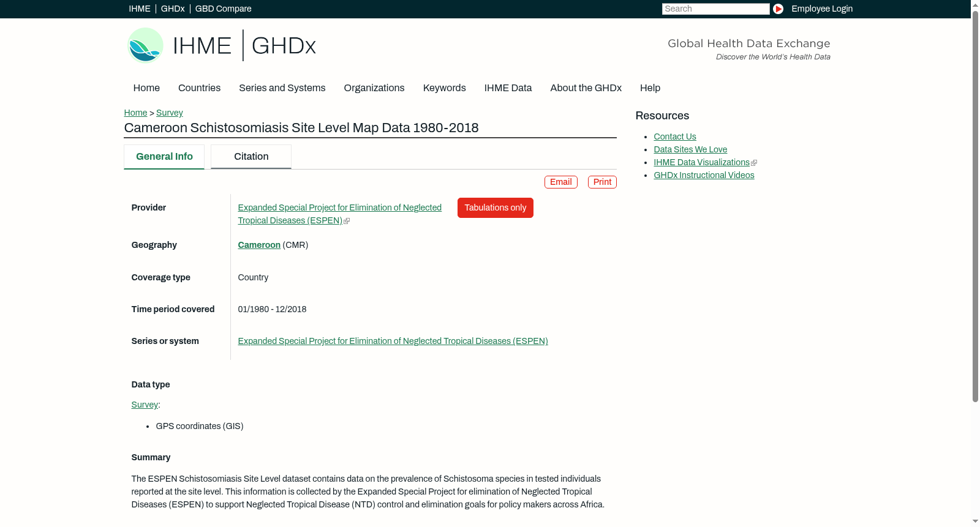Screen dimensions: 980x527
Task: Open GHDx link in top bar
Action: tap(173, 9)
